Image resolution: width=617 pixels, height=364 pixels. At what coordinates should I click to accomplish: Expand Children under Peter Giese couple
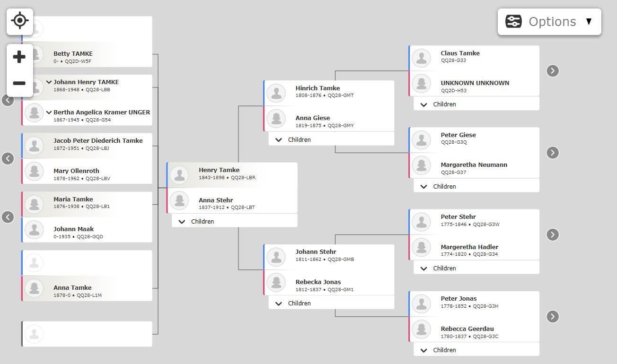[x=476, y=186]
